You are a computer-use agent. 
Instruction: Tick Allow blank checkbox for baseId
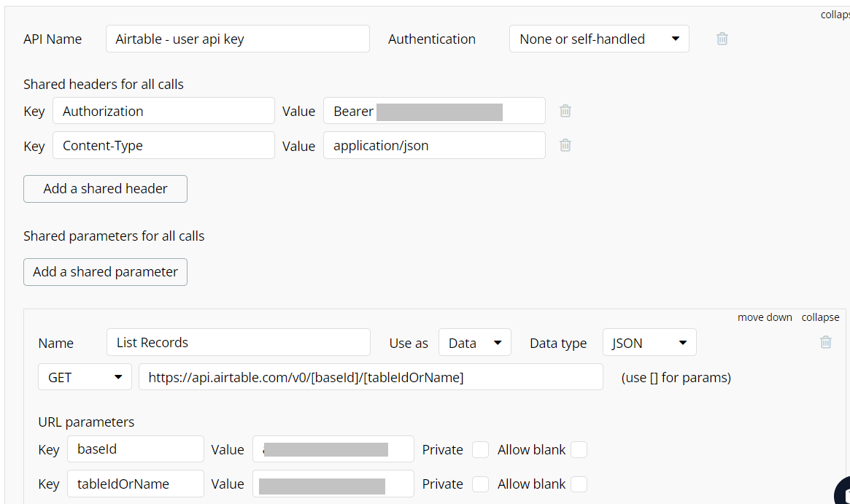[x=579, y=450]
